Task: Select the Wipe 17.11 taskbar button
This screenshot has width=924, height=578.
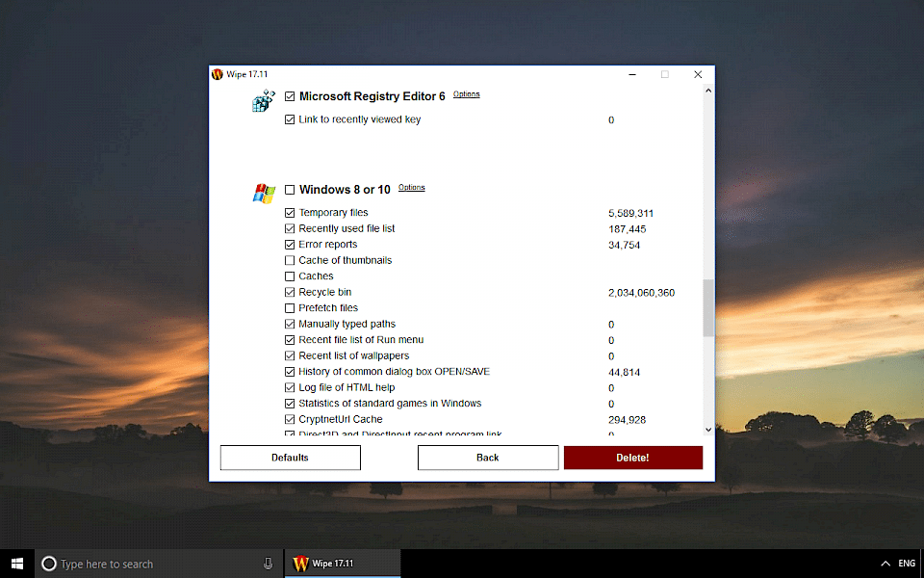Action: pos(343,564)
